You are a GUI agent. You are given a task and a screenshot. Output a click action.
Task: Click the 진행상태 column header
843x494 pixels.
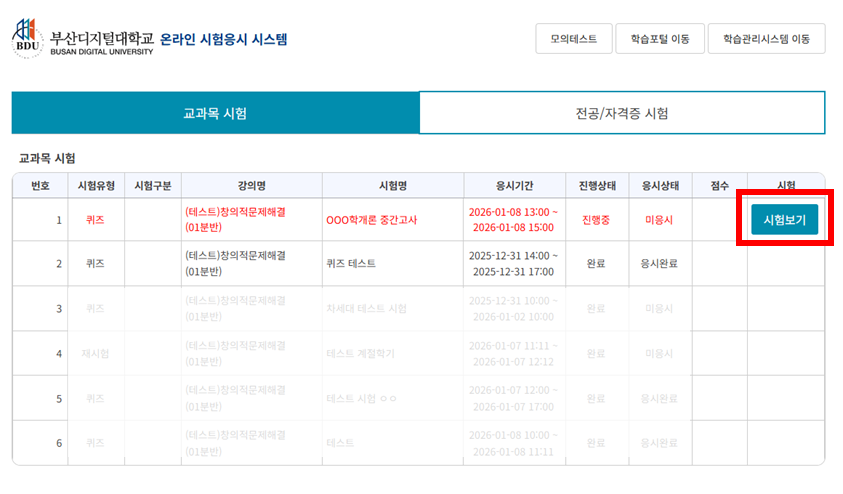coord(596,186)
